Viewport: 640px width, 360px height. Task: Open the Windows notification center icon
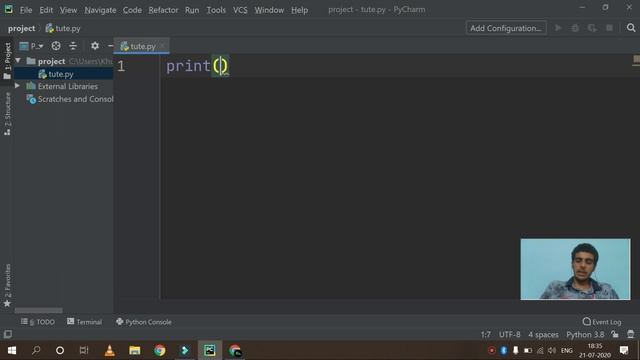624,350
